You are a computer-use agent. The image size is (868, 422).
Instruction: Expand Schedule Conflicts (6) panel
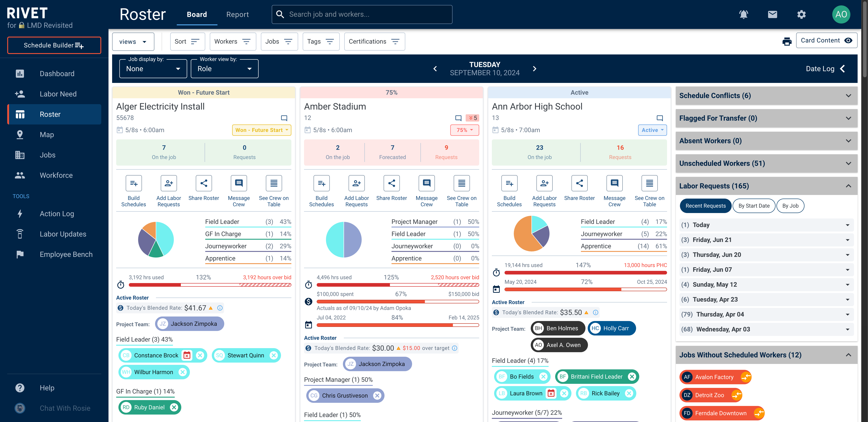(x=766, y=96)
